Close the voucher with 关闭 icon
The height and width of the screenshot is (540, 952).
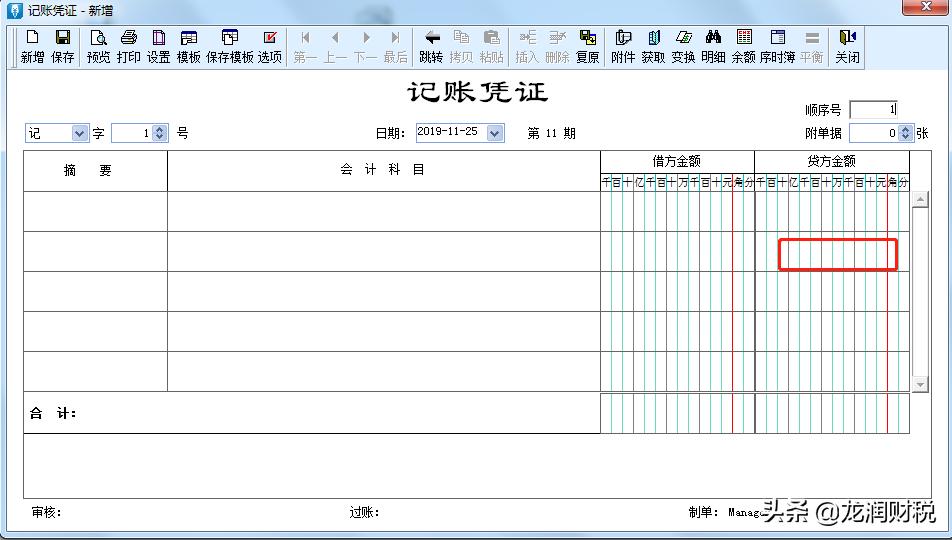847,47
